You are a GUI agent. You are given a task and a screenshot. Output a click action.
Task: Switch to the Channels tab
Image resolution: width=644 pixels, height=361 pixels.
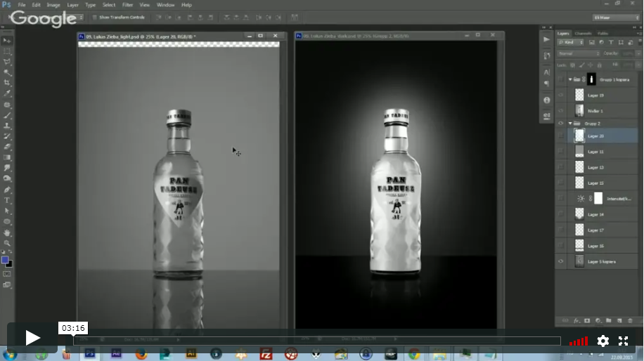[583, 33]
